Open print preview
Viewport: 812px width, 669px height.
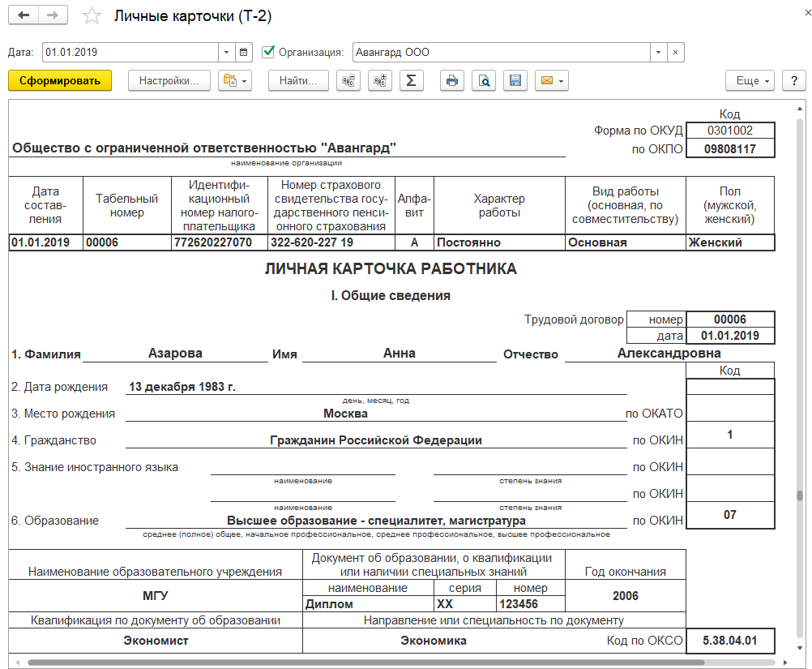[x=483, y=80]
